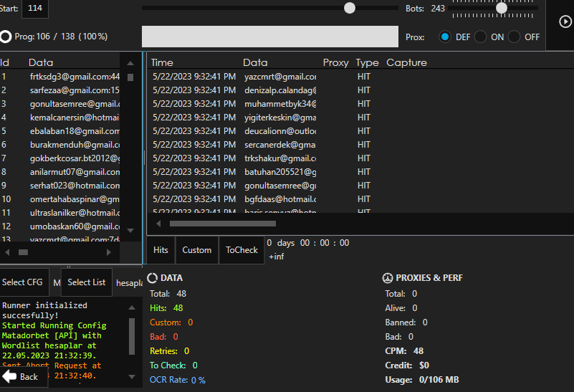Screen dimensions: 574x392
Task: Switch to the Custom results tab
Action: (196, 250)
